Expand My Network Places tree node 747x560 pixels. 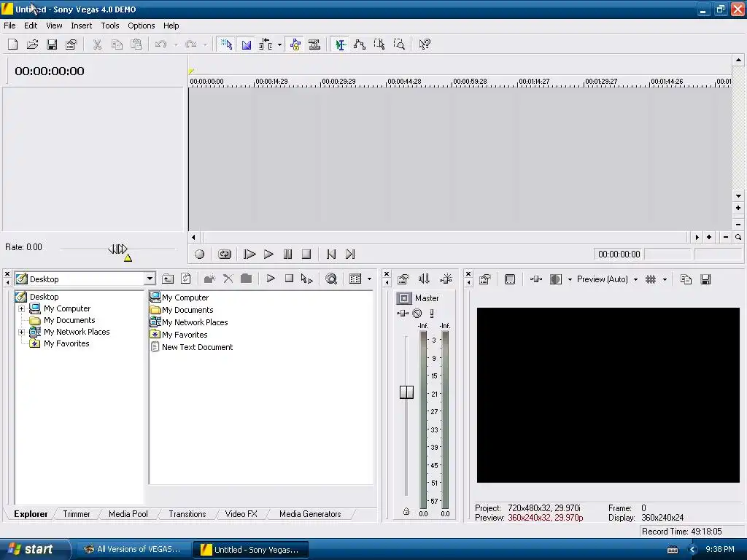click(21, 332)
